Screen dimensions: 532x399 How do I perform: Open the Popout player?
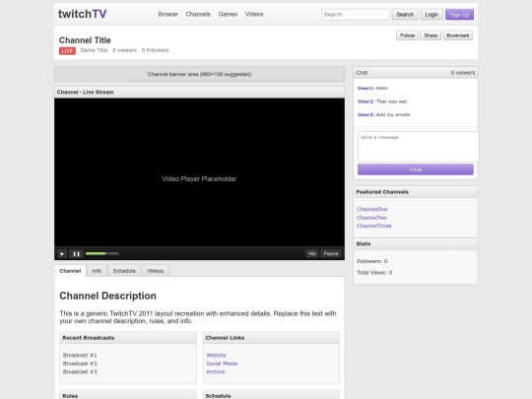pyautogui.click(x=331, y=253)
